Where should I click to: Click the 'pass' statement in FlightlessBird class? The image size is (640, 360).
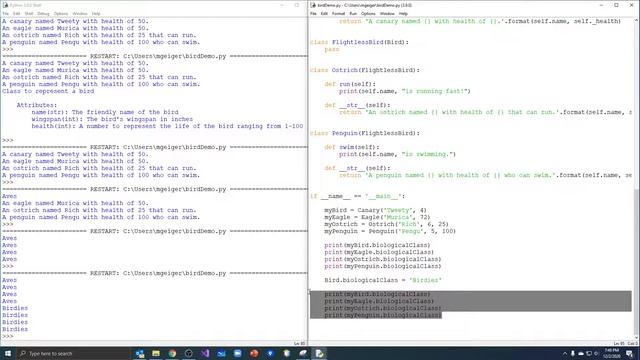332,49
